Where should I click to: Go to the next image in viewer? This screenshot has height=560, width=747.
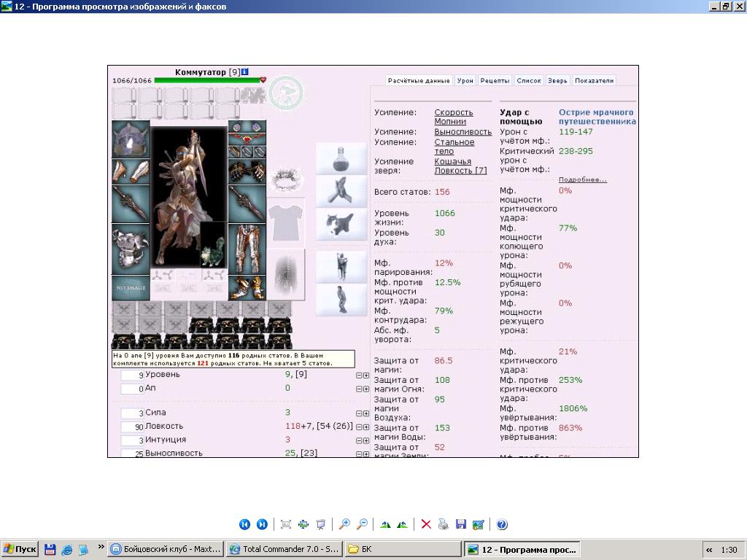pyautogui.click(x=262, y=524)
